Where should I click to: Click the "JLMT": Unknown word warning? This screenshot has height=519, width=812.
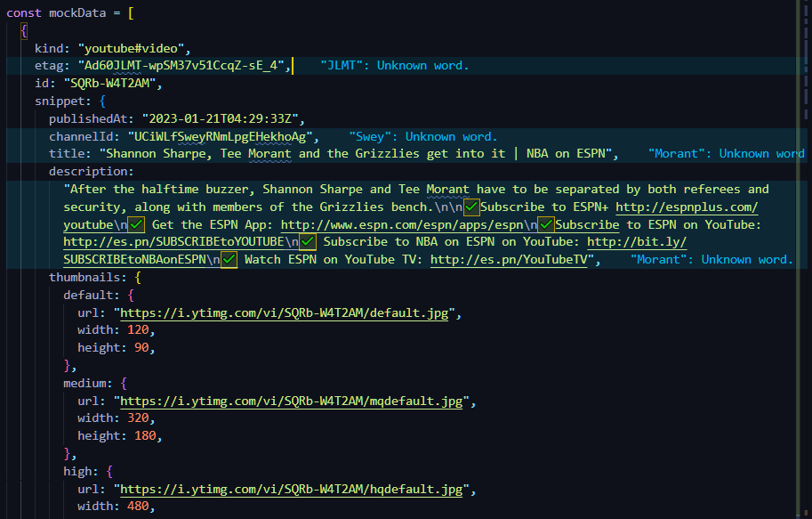coord(395,66)
